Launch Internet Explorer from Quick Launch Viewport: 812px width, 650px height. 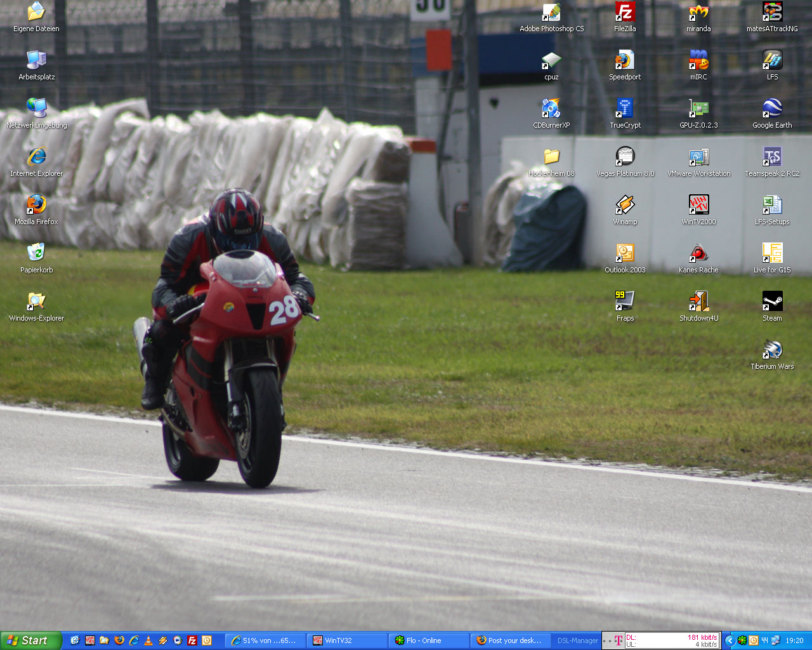click(134, 640)
